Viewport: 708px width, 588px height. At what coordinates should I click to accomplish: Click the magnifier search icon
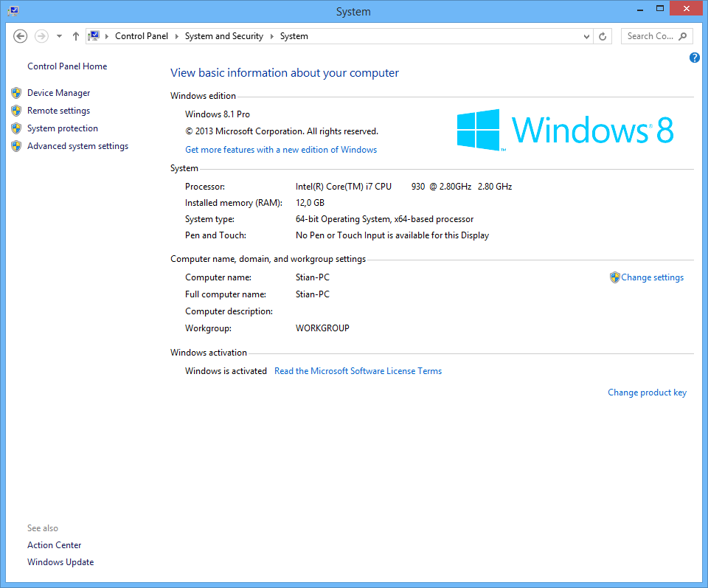click(x=683, y=36)
